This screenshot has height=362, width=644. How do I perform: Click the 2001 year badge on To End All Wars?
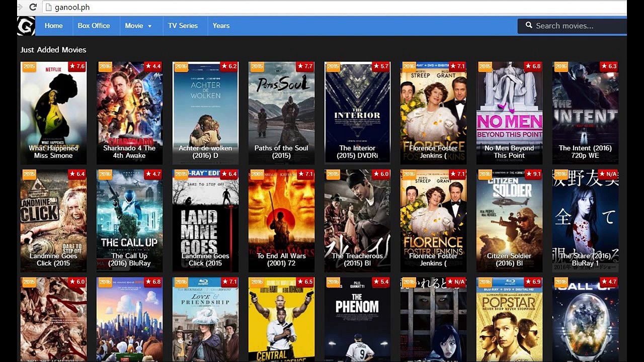[x=257, y=174]
